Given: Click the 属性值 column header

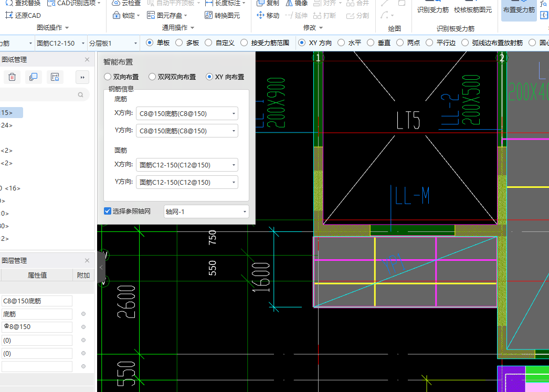Looking at the screenshot, I should pos(37,275).
